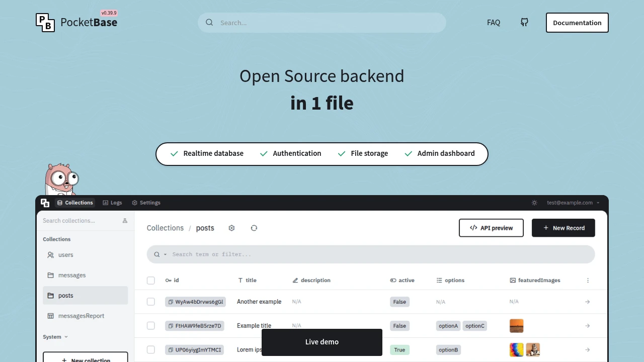This screenshot has height=362, width=644.
Task: Toggle the select-all records checkbox
Action: [x=151, y=280]
